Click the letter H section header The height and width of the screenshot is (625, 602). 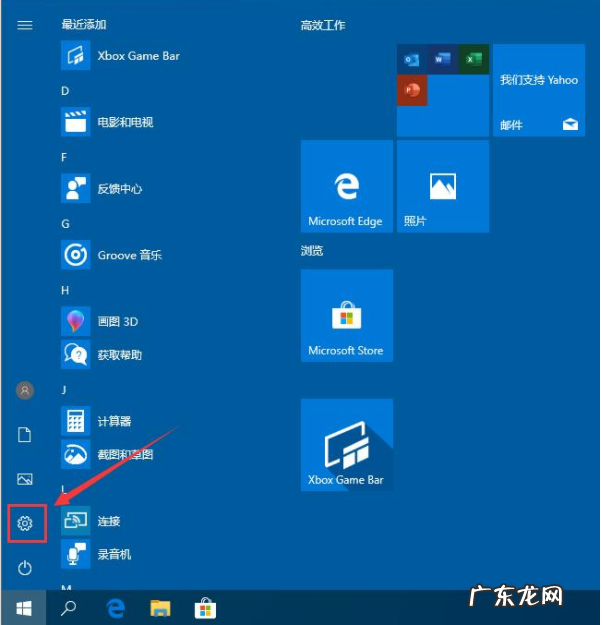pos(65,290)
